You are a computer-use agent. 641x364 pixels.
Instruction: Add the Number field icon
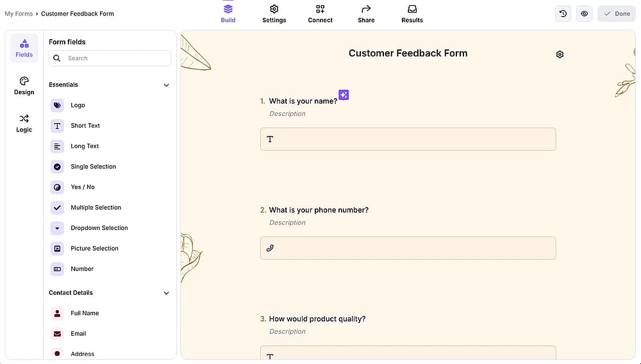pos(57,269)
